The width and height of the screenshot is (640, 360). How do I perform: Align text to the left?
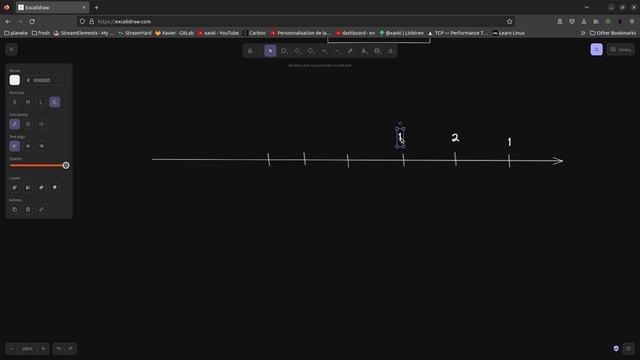[x=15, y=146]
